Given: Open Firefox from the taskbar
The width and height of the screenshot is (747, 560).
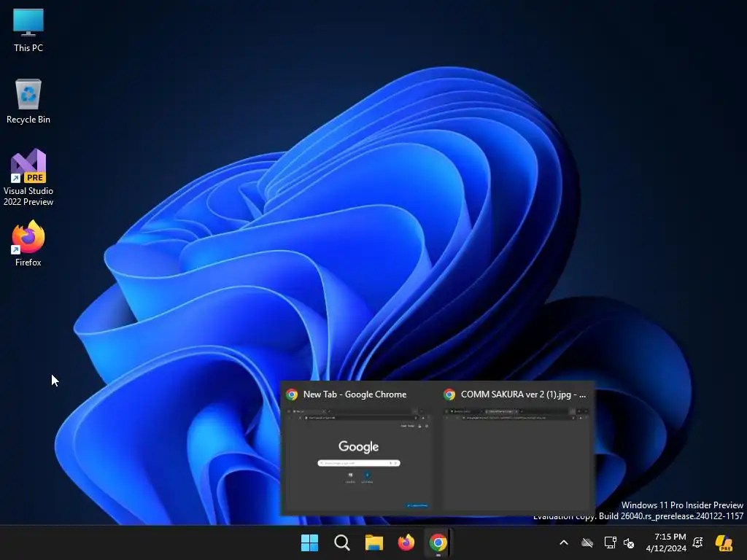Looking at the screenshot, I should click(406, 542).
